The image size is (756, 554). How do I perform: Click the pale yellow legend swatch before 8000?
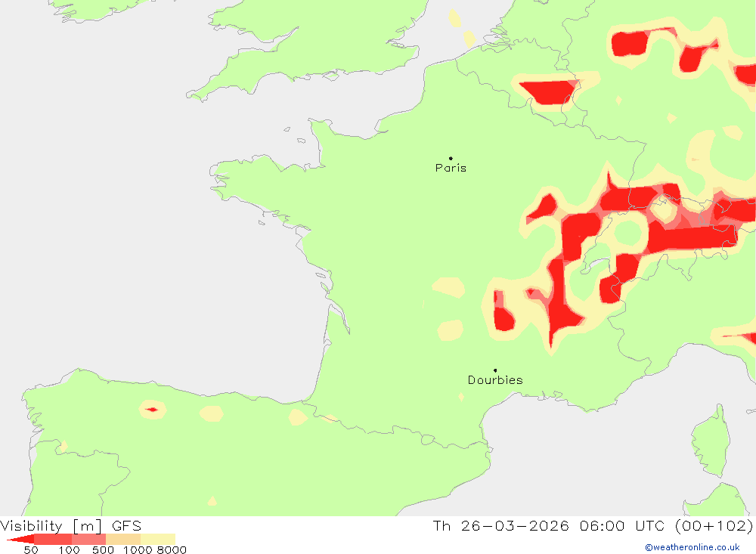pyautogui.click(x=158, y=539)
